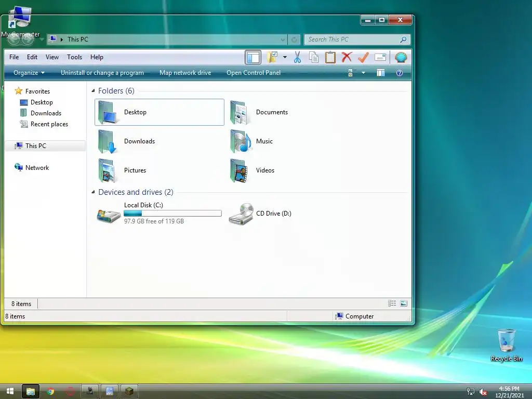Viewport: 532px width, 399px height.
Task: Click the change view icon in command bar
Action: tap(351, 73)
